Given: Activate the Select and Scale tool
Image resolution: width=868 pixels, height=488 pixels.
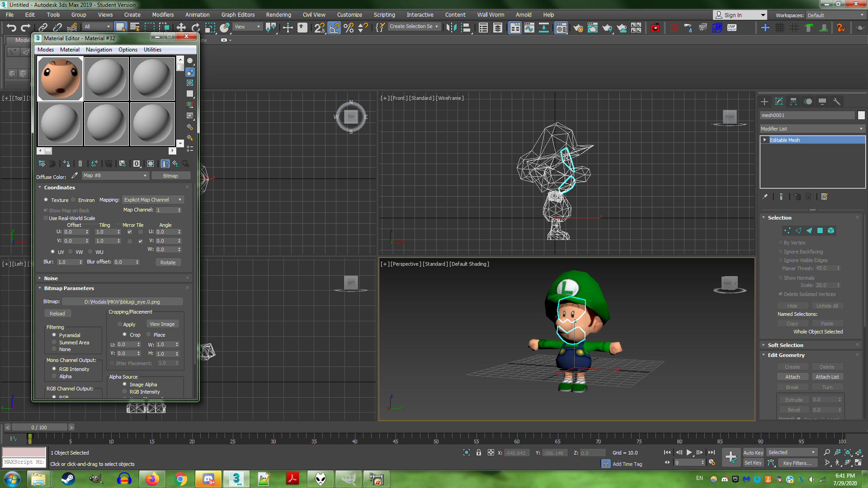Looking at the screenshot, I should click(x=210, y=28).
